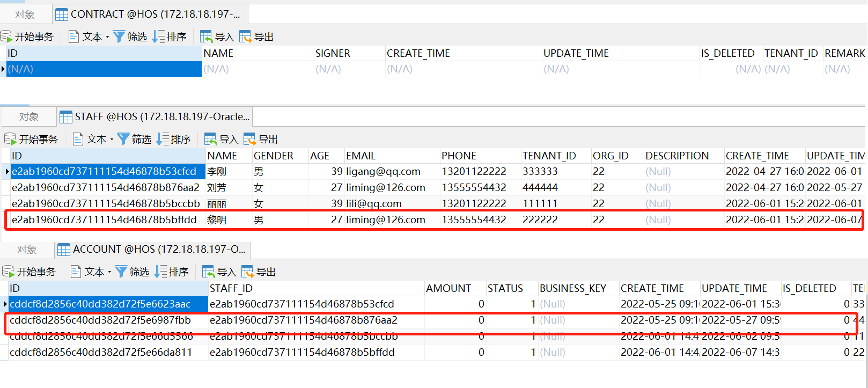
Task: Switch to the CONTRACT @HOS tab
Action: click(149, 14)
